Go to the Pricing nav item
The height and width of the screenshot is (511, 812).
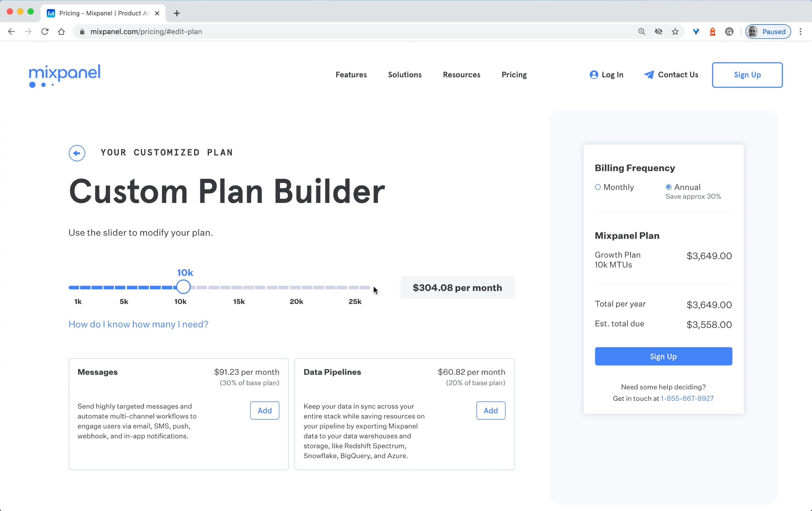tap(514, 75)
